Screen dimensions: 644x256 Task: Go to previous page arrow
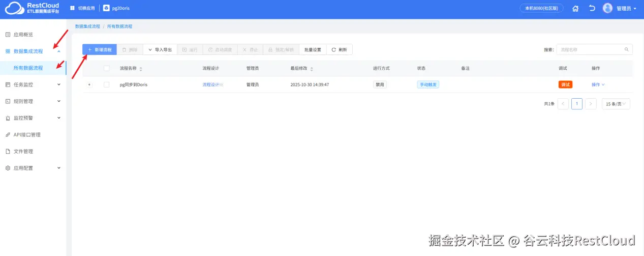point(563,104)
